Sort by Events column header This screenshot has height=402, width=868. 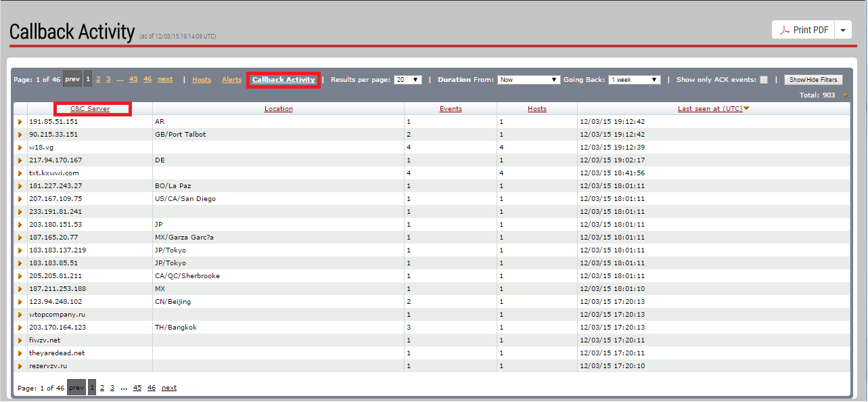(451, 109)
